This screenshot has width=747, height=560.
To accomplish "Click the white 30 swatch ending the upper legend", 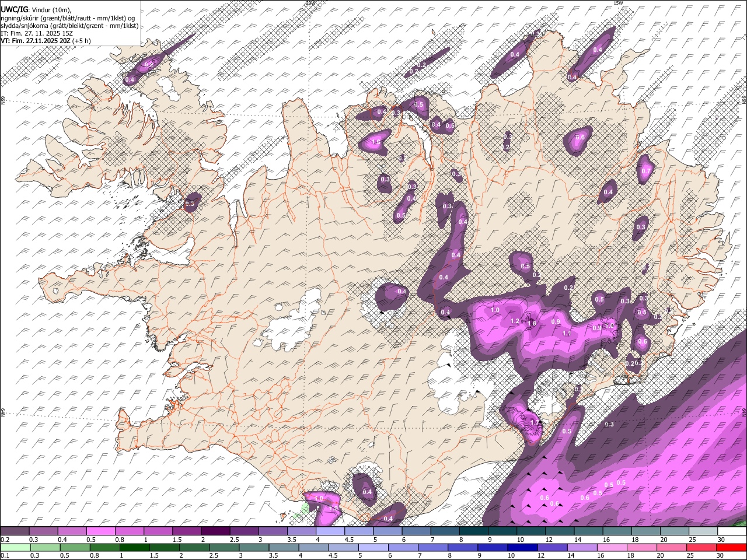I will pos(732,531).
